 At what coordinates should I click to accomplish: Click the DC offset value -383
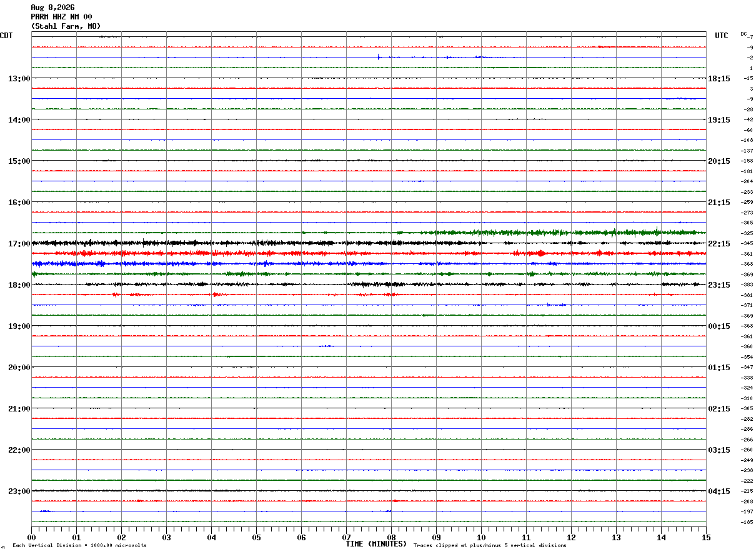coord(746,285)
